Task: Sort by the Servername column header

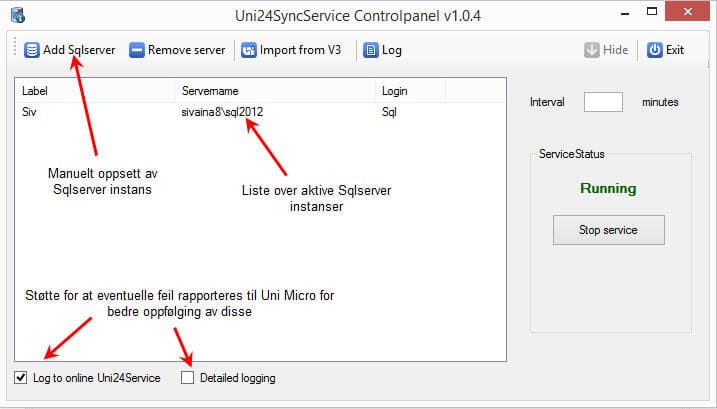Action: 275,91
